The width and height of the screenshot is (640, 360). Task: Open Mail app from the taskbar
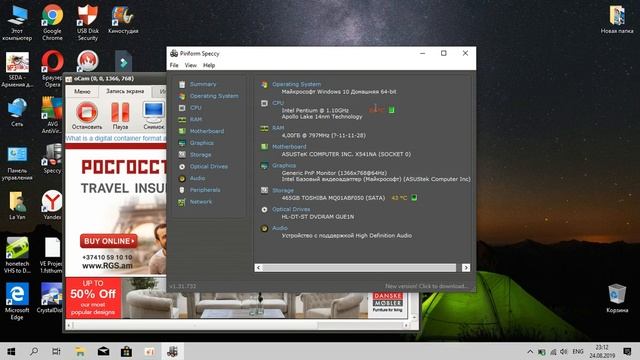coord(103,351)
